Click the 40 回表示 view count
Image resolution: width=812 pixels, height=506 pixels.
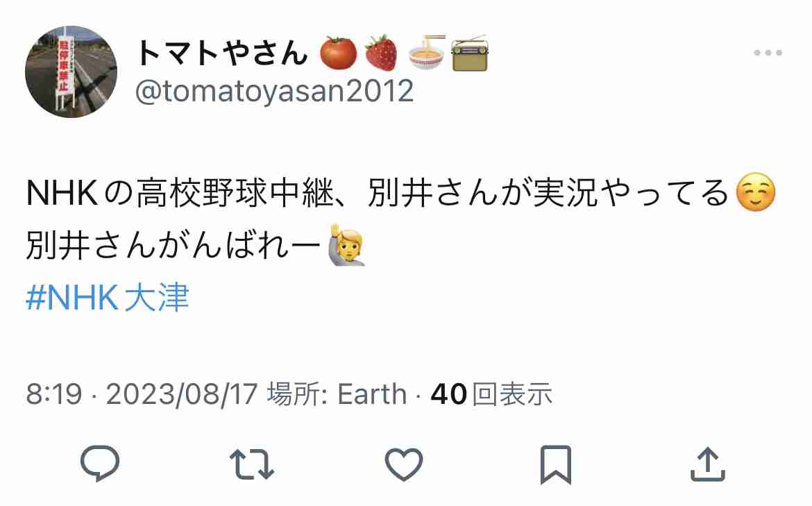[491, 394]
